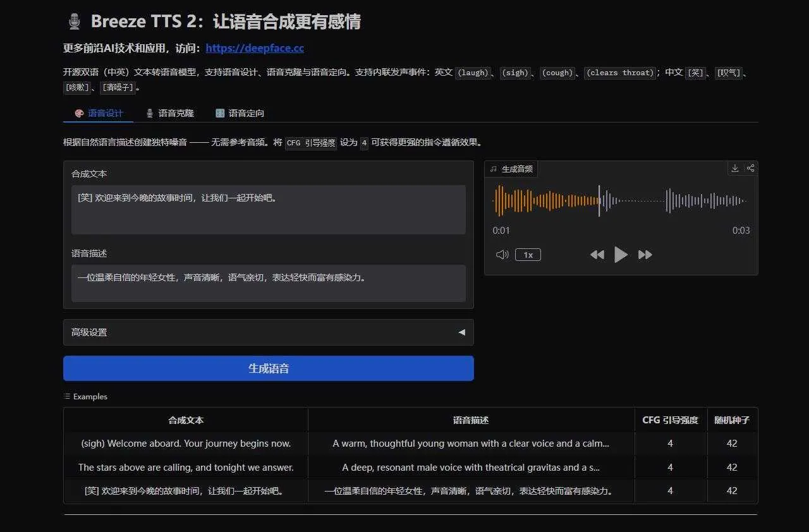Click the microphone icon in the title

[x=74, y=22]
